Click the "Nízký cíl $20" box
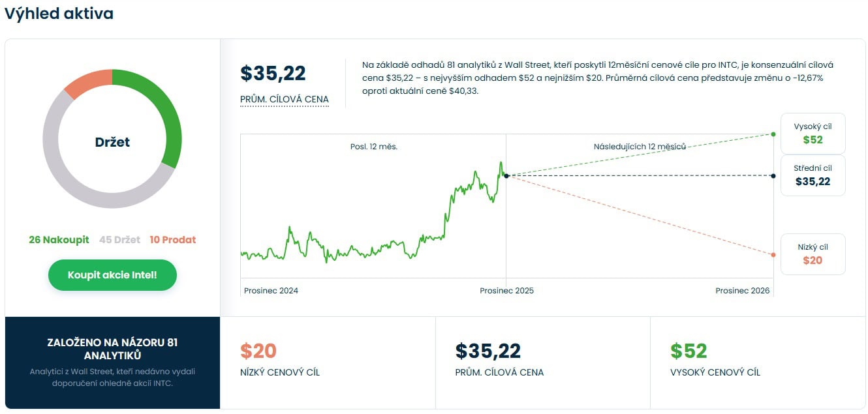 813,254
